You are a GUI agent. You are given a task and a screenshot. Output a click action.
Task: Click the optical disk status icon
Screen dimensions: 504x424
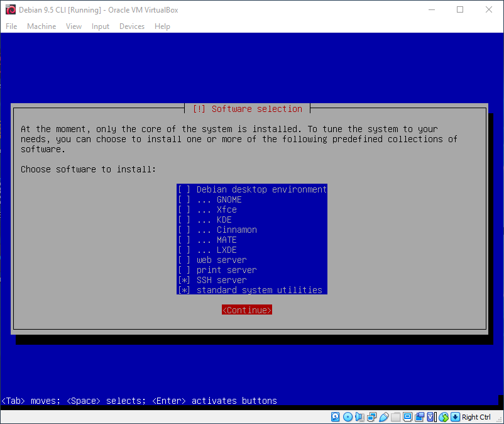click(348, 417)
